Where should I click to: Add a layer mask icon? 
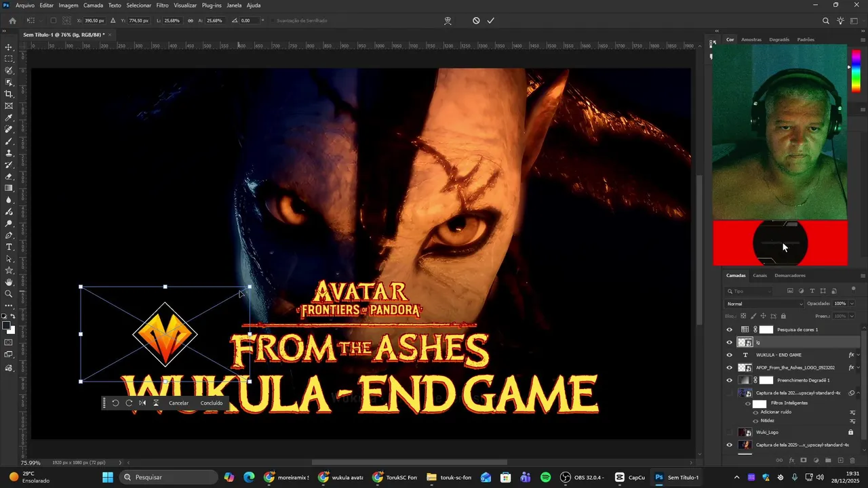click(804, 460)
